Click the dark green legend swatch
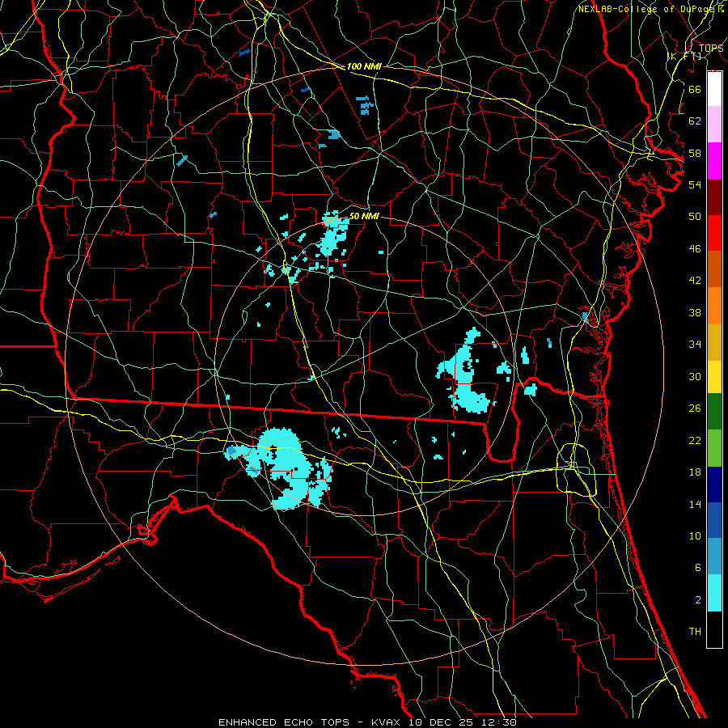Image resolution: width=728 pixels, height=728 pixels. click(x=714, y=412)
